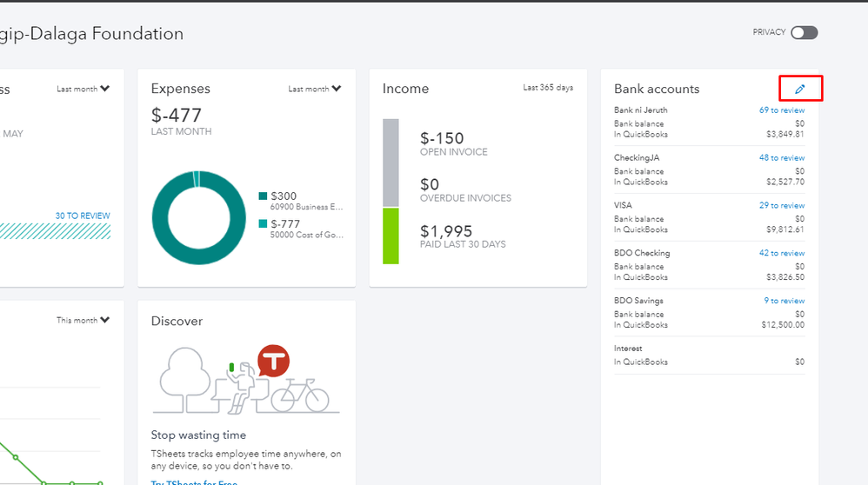
Task: Click the pencil edit icon in Bank accounts
Action: pyautogui.click(x=800, y=89)
